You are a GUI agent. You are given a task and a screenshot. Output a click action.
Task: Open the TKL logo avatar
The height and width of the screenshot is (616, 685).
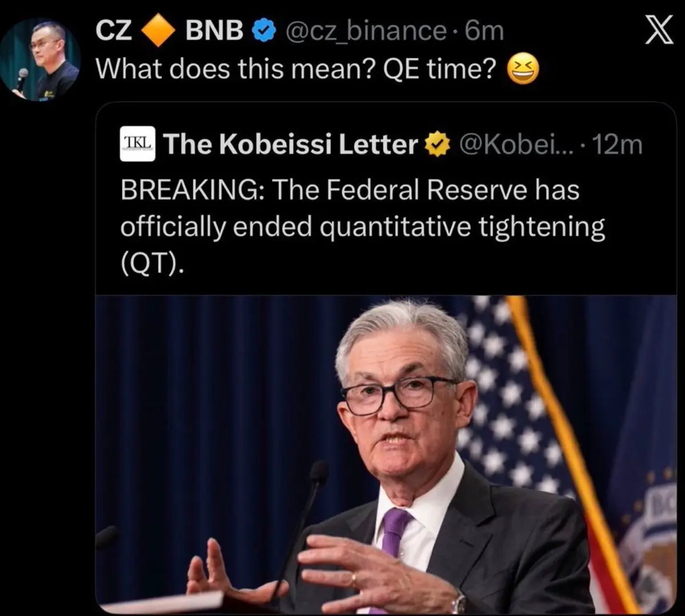(138, 143)
